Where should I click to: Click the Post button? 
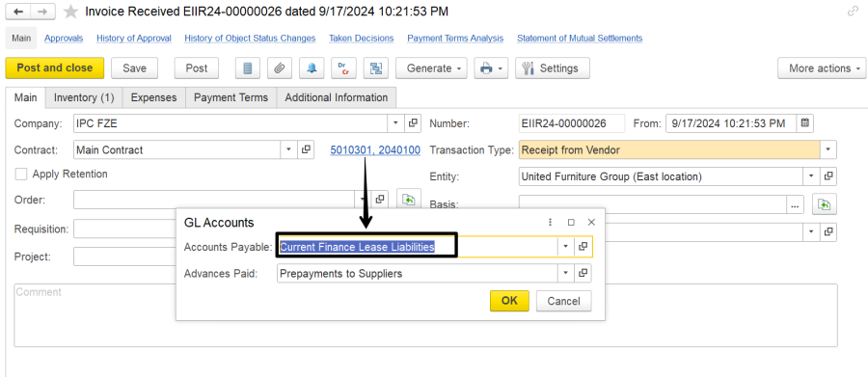pyautogui.click(x=197, y=68)
